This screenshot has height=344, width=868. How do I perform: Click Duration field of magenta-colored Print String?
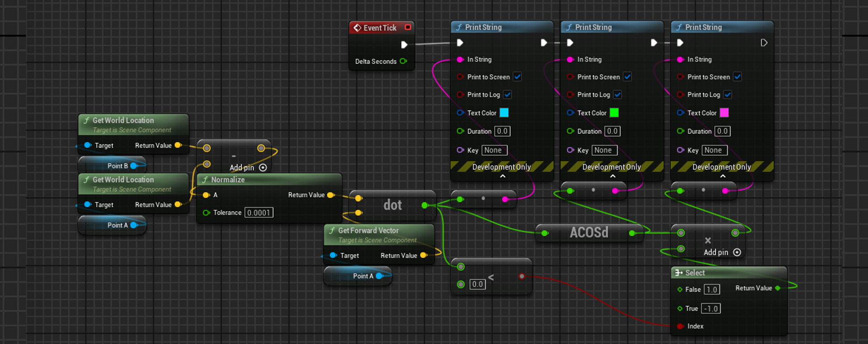(722, 131)
